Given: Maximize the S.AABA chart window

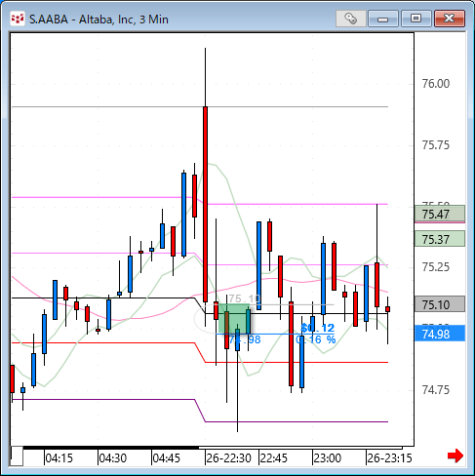Looking at the screenshot, I should coord(416,19).
